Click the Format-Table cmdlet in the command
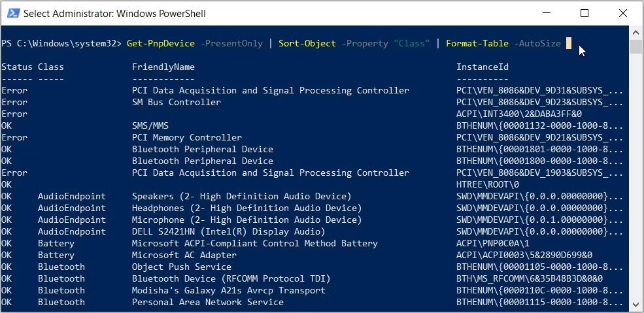This screenshot has width=644, height=313. click(477, 43)
